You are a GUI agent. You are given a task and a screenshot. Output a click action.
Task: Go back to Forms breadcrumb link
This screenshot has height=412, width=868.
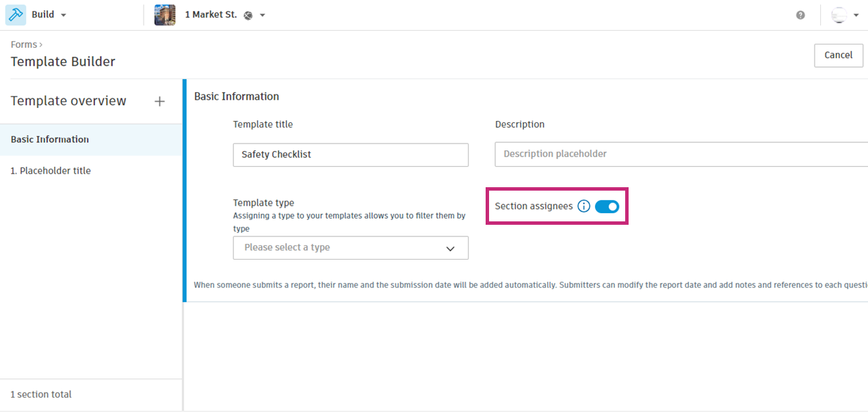[24, 44]
